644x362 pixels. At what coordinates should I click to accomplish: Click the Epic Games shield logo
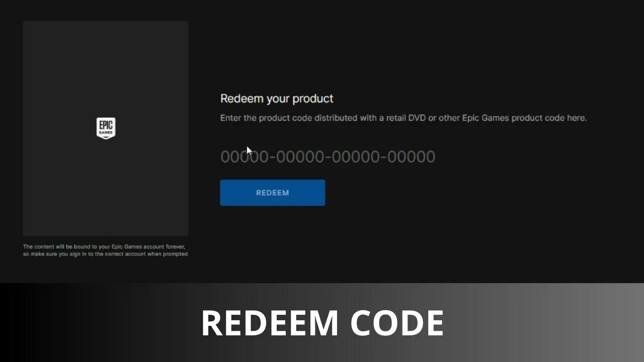106,128
